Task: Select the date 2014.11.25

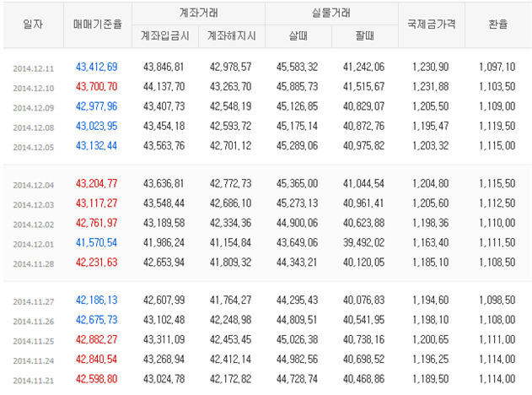Action: [x=33, y=341]
